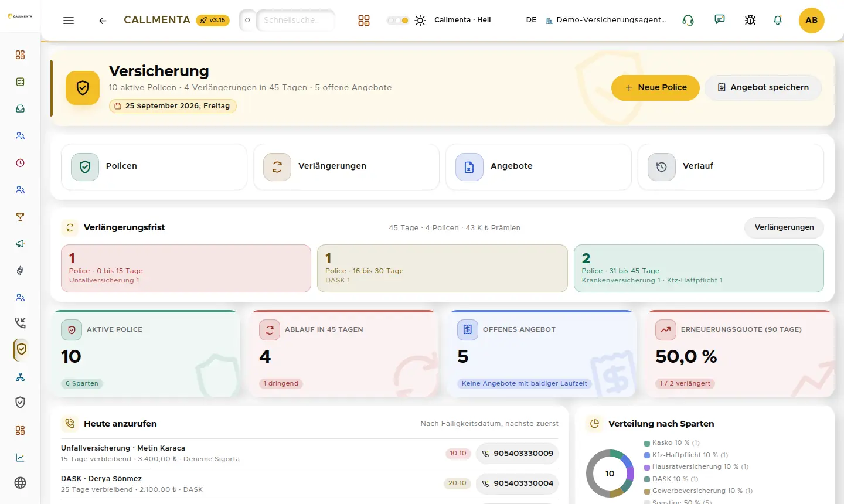Click the 1 dringend badge
The width and height of the screenshot is (844, 504).
(281, 384)
